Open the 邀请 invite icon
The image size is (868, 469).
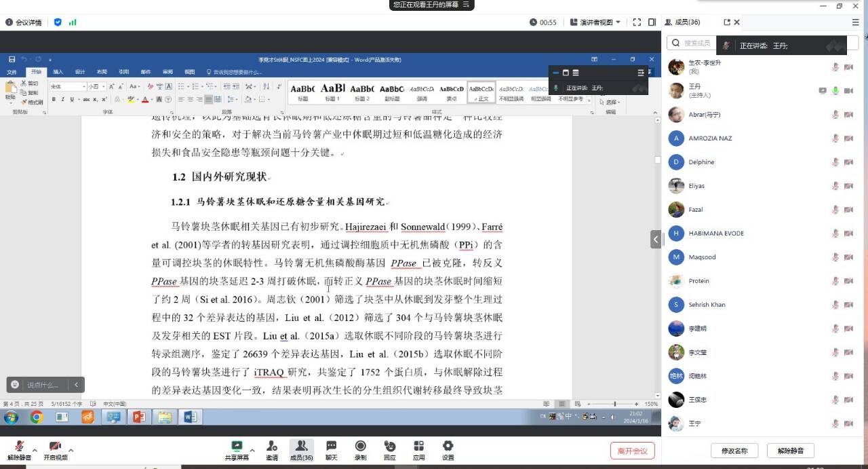point(272,449)
